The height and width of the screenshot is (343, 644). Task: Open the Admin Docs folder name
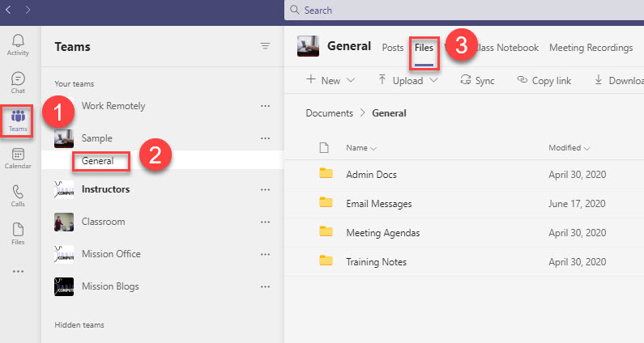[371, 175]
